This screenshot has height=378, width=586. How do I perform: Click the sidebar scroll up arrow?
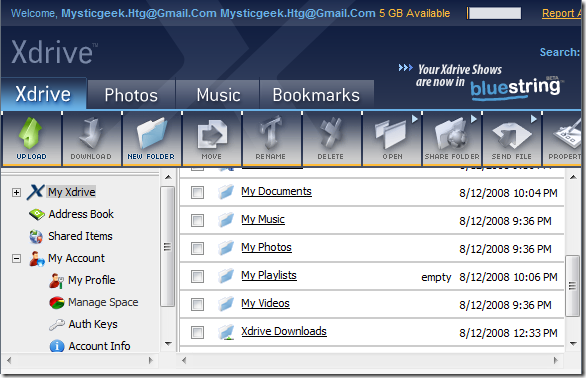click(168, 177)
